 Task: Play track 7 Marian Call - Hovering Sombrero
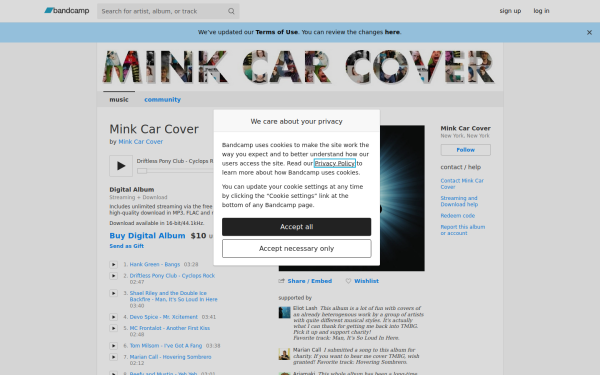(114, 357)
